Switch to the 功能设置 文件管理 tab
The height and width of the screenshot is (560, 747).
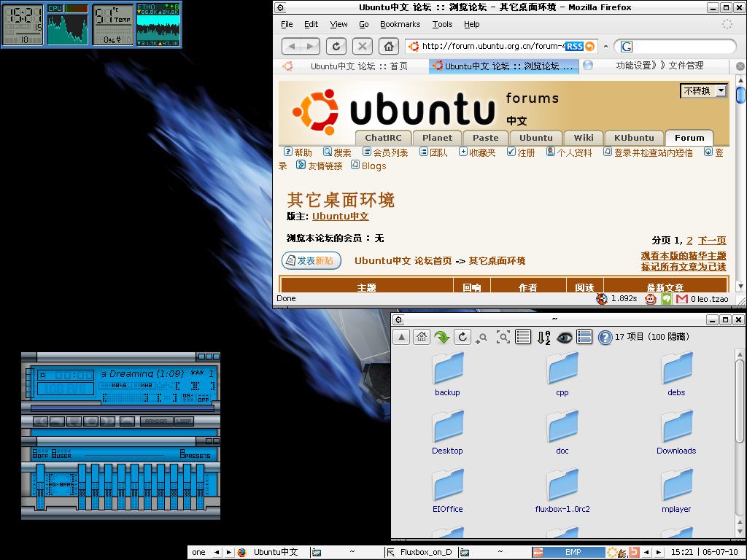click(656, 66)
